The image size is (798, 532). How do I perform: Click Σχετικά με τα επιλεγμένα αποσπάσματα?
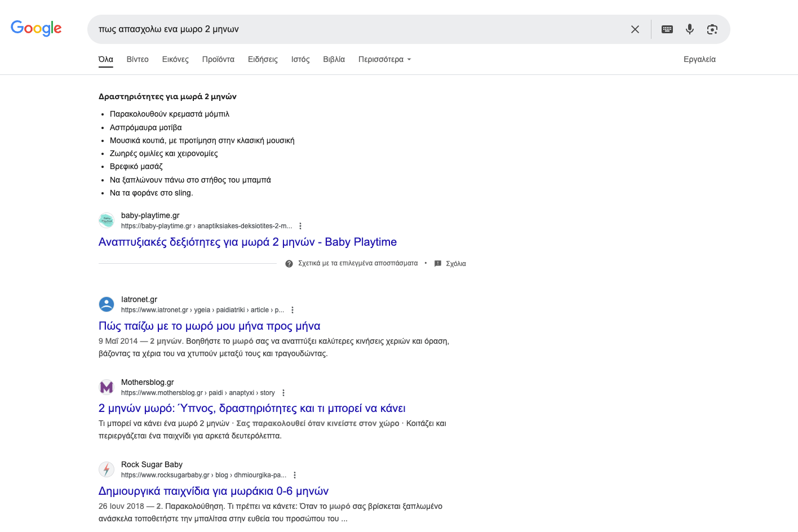click(x=358, y=263)
